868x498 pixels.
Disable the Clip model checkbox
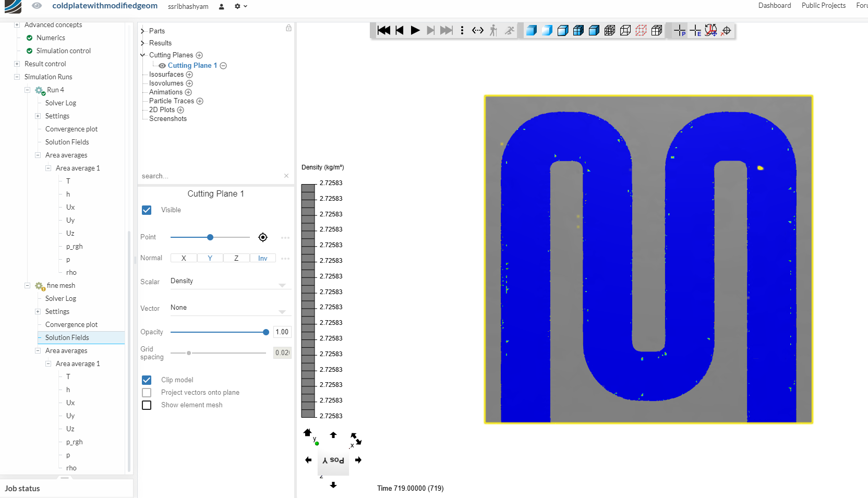147,380
